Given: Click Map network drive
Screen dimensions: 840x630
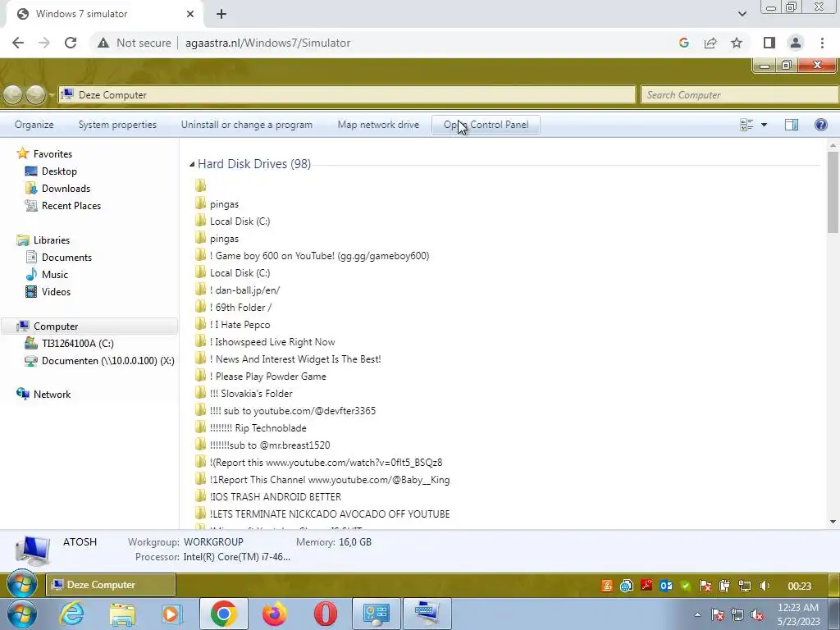Looking at the screenshot, I should click(378, 125).
